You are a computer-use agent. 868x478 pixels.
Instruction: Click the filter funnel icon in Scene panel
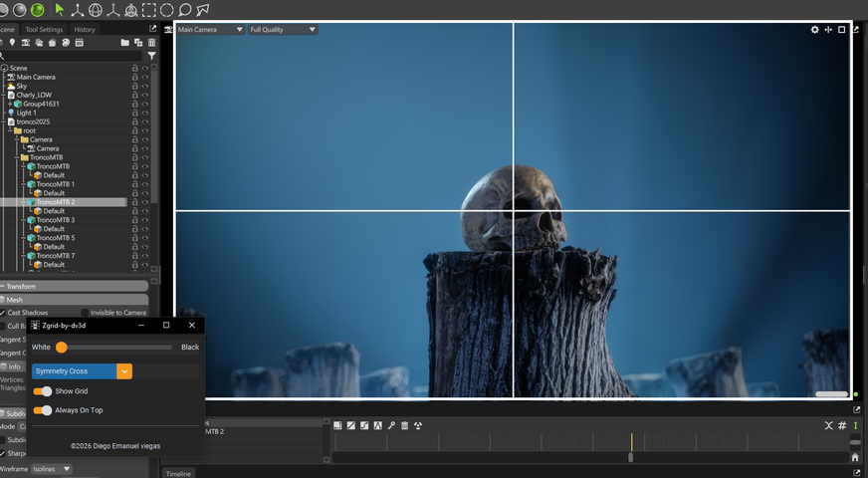click(x=151, y=56)
